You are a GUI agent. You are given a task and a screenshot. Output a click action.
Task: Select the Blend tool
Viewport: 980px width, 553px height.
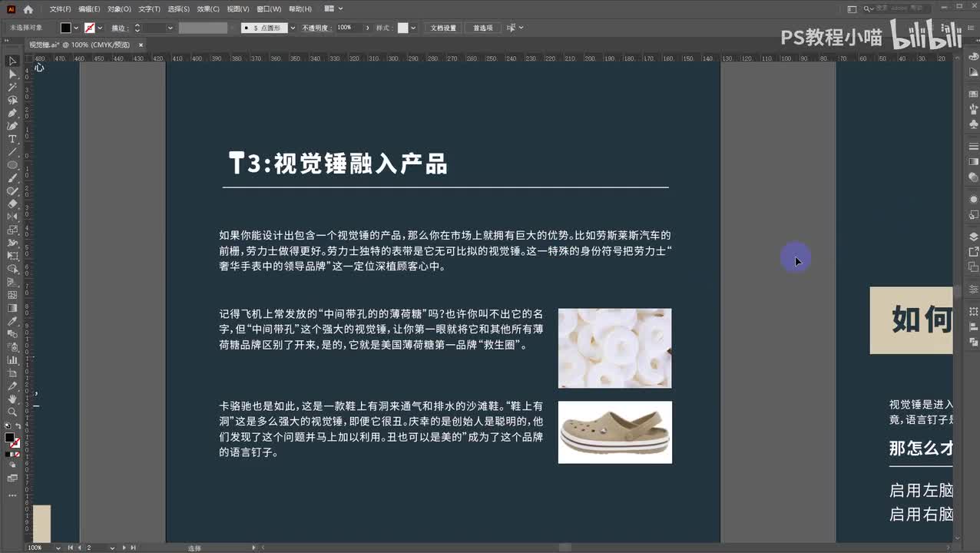click(x=12, y=334)
